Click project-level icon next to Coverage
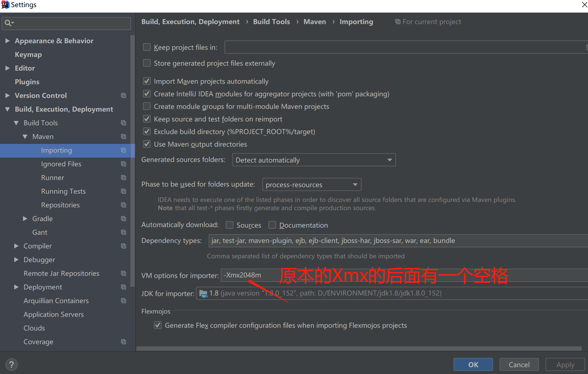Viewport: 588px width, 374px height. [124, 342]
